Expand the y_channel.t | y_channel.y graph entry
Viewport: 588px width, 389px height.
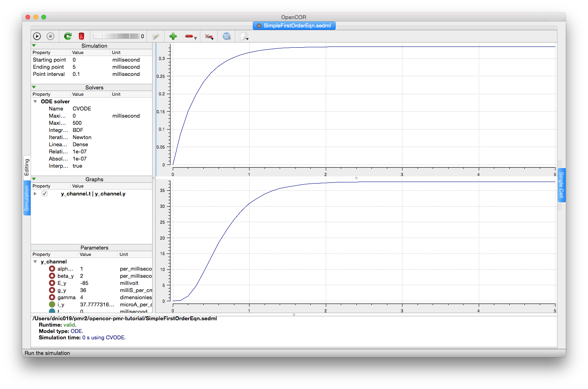pyautogui.click(x=35, y=194)
